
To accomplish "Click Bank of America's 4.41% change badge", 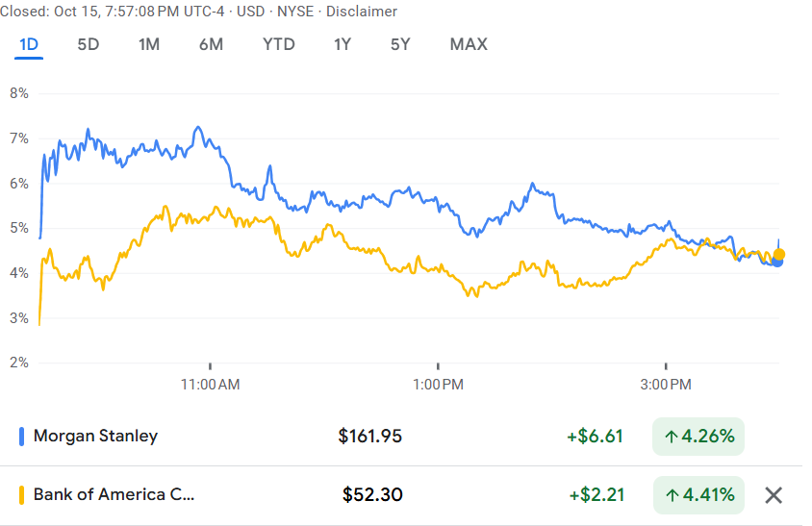I will [698, 495].
